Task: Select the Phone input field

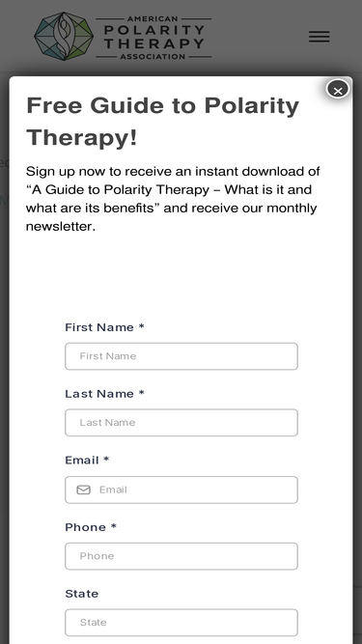Action: [181, 556]
